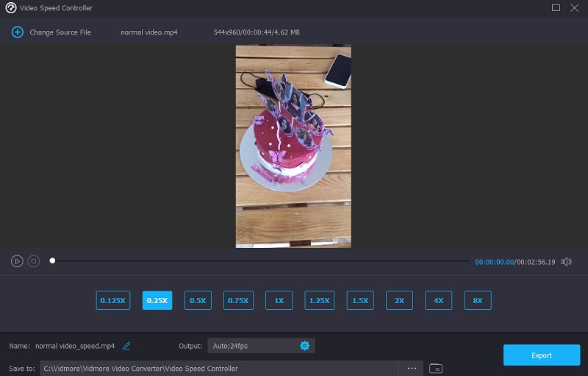The width and height of the screenshot is (588, 376).
Task: Click the Export button
Action: [541, 355]
